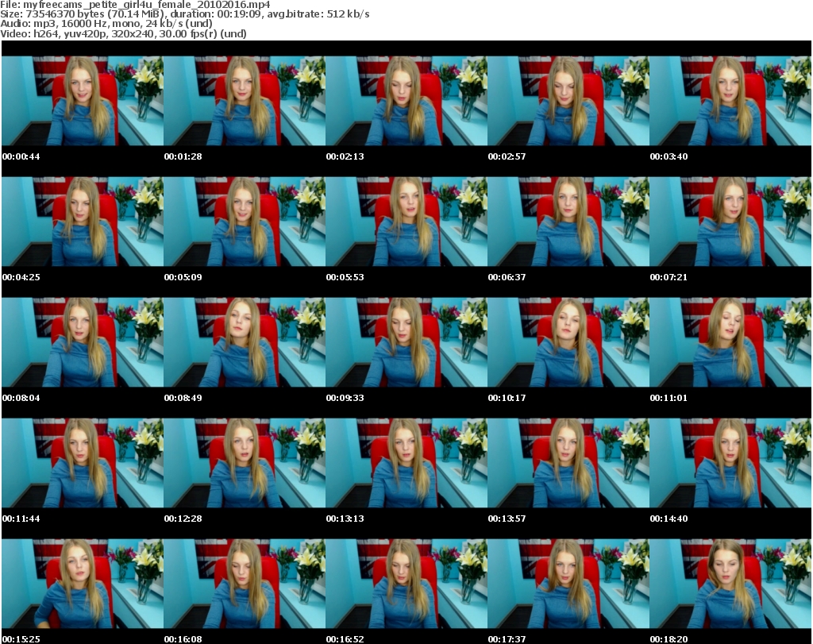The width and height of the screenshot is (813, 644).
Task: Select the frame thumbnail labeled 00:13:57
Action: point(568,463)
